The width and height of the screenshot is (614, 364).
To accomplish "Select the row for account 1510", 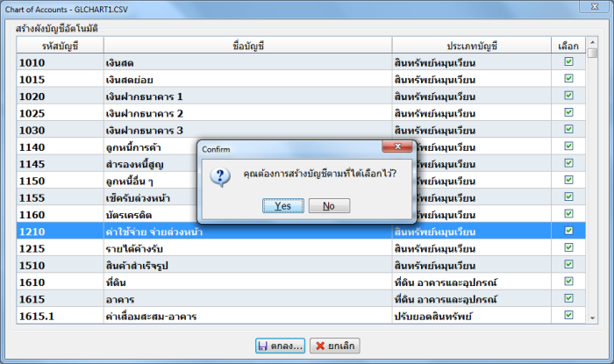I will (60, 265).
